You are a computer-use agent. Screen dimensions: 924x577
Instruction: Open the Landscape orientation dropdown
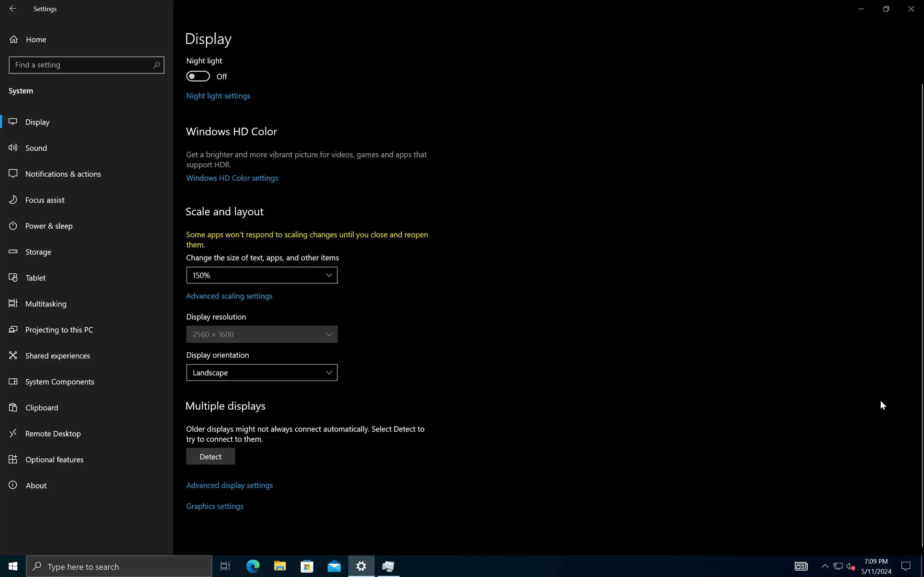262,373
